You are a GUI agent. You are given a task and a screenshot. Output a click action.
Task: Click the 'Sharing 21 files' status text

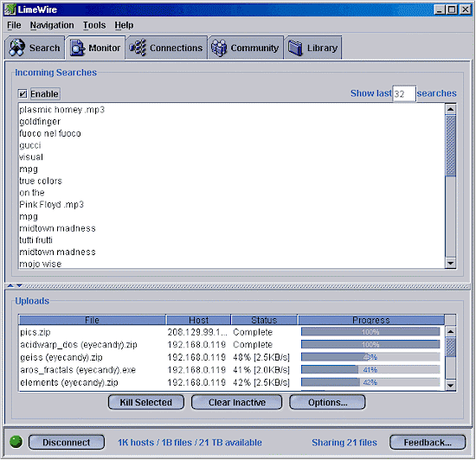pyautogui.click(x=344, y=442)
